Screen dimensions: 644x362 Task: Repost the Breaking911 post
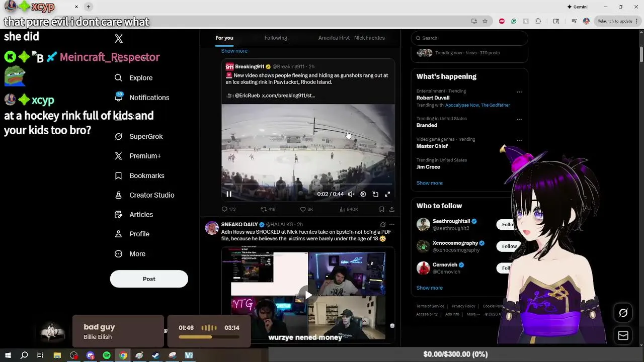coord(268,209)
